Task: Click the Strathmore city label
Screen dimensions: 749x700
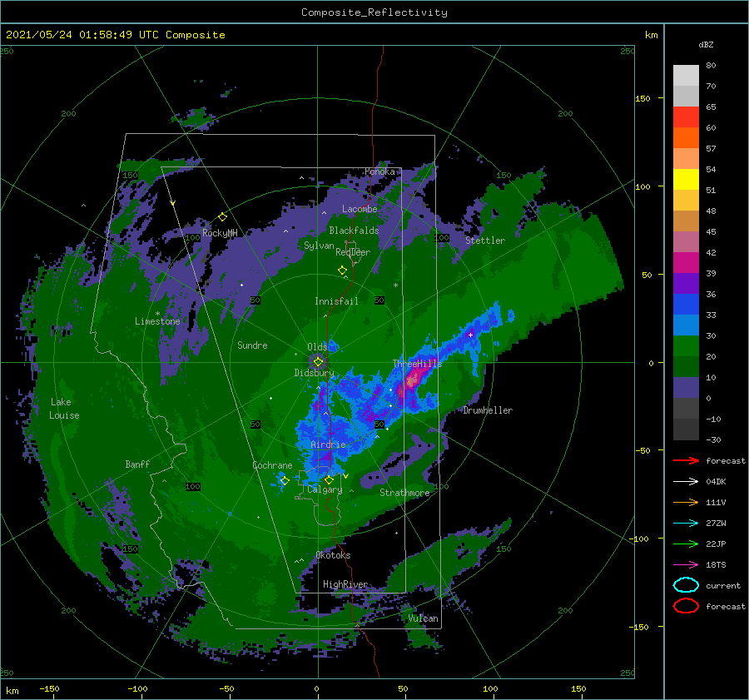Action: click(404, 493)
